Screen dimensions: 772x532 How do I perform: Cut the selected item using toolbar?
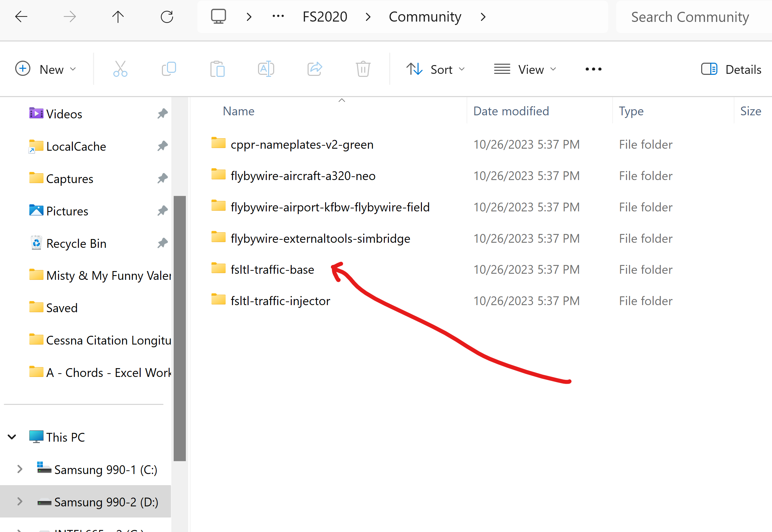click(x=120, y=69)
